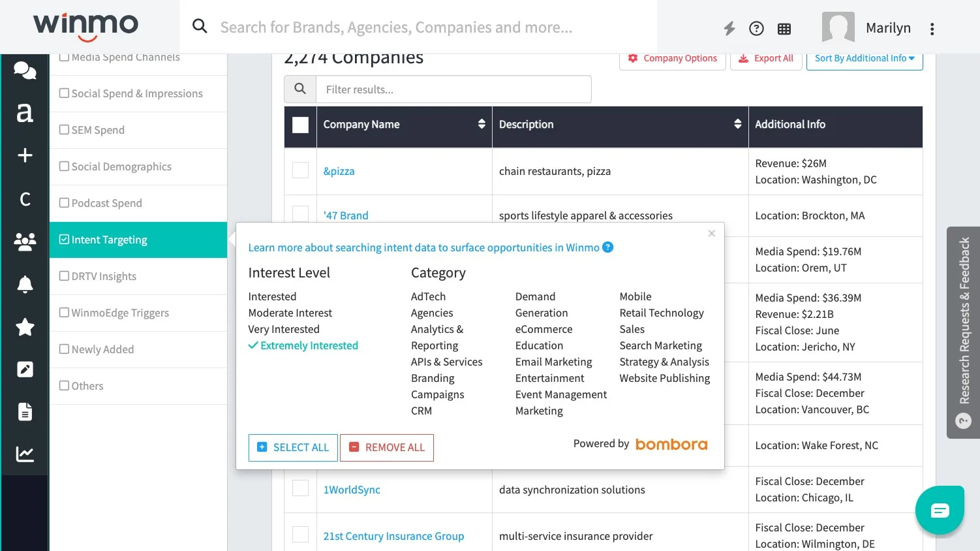Check the WinmoEdge Triggers filter
This screenshot has width=980, height=551.
[64, 313]
